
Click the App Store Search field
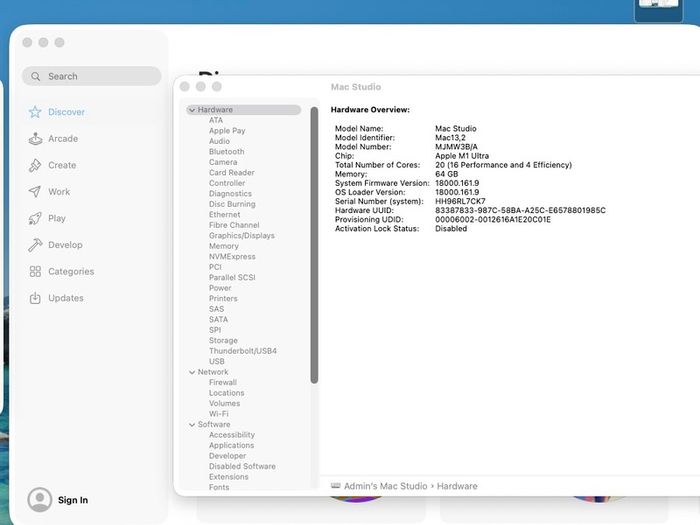tap(92, 76)
